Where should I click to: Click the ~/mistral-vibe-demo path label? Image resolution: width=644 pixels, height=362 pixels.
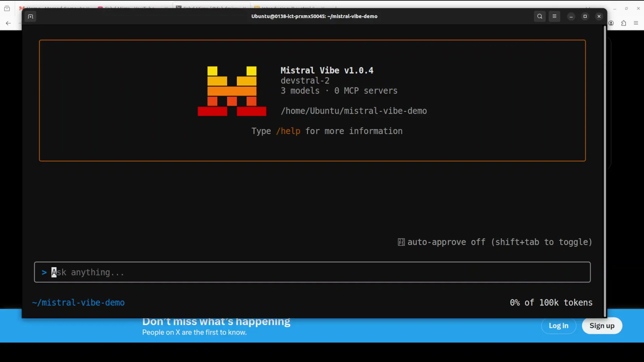tap(78, 302)
